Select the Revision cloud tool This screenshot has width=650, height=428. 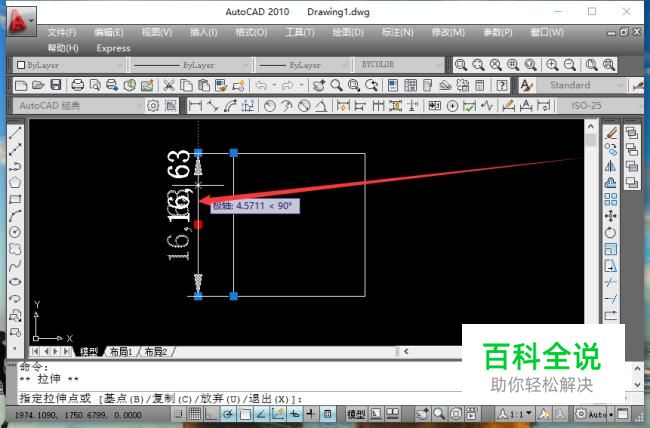pos(15,249)
